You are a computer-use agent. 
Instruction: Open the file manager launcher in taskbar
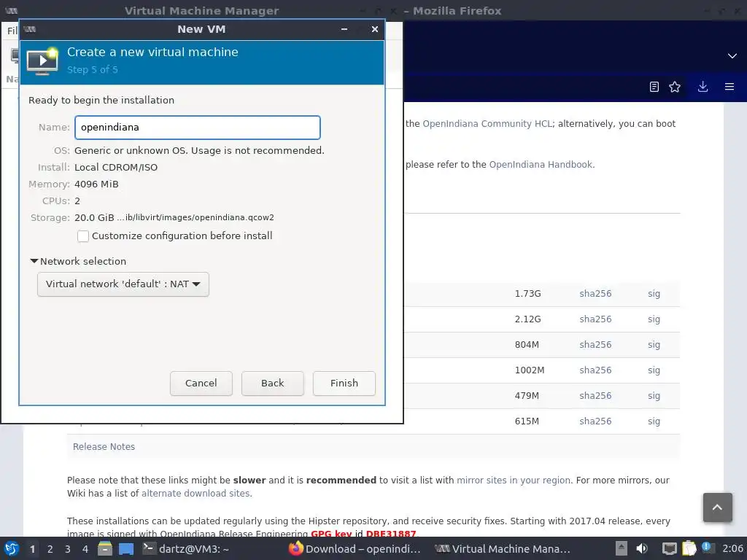105,548
